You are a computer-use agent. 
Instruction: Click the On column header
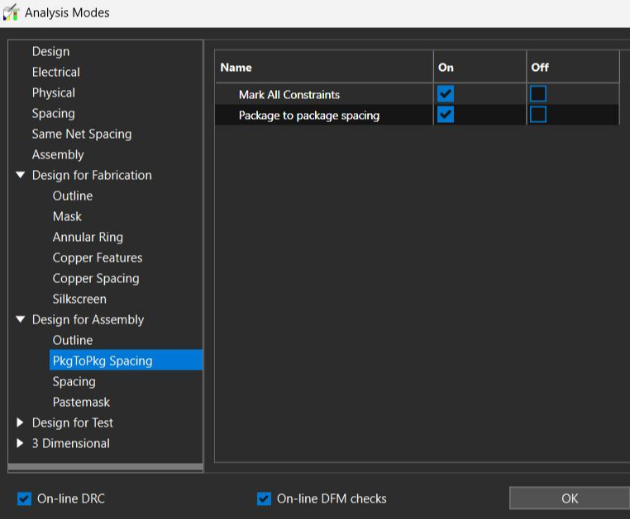point(480,67)
